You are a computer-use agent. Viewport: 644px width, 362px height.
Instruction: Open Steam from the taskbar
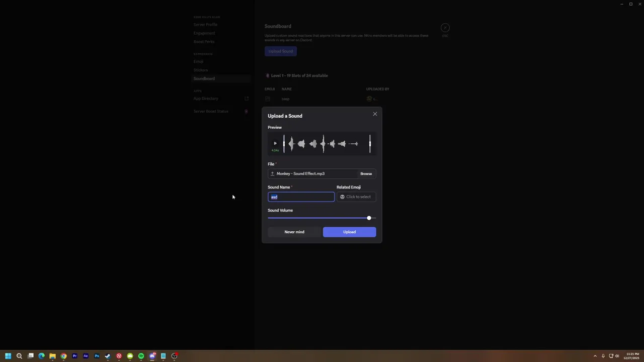108,356
